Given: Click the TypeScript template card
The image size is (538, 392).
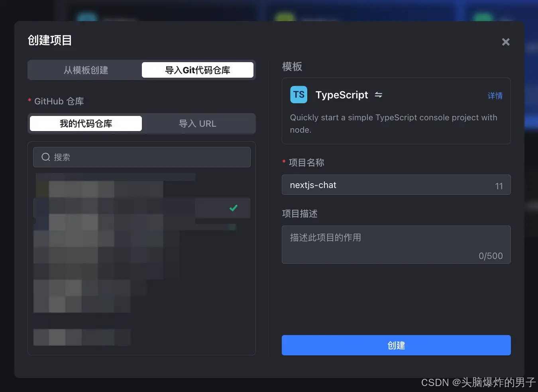Looking at the screenshot, I should tap(396, 111).
